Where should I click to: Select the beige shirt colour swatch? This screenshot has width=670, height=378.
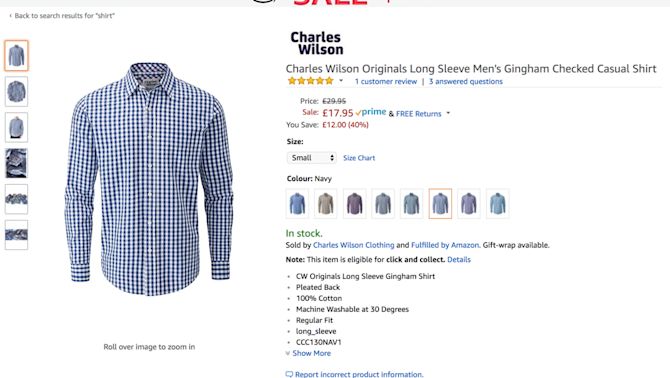click(x=326, y=203)
